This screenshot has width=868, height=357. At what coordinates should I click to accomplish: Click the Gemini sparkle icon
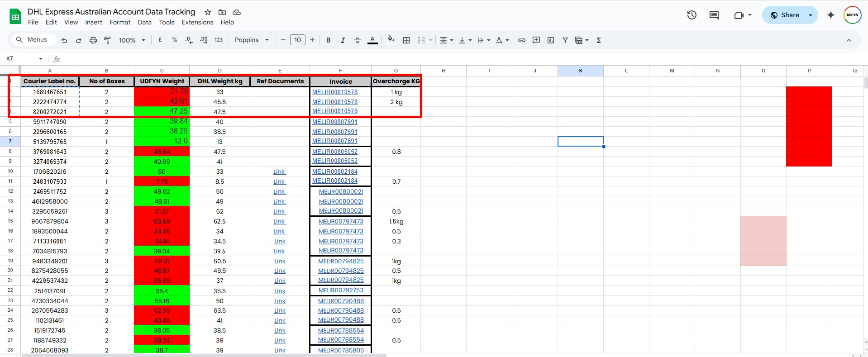point(831,15)
